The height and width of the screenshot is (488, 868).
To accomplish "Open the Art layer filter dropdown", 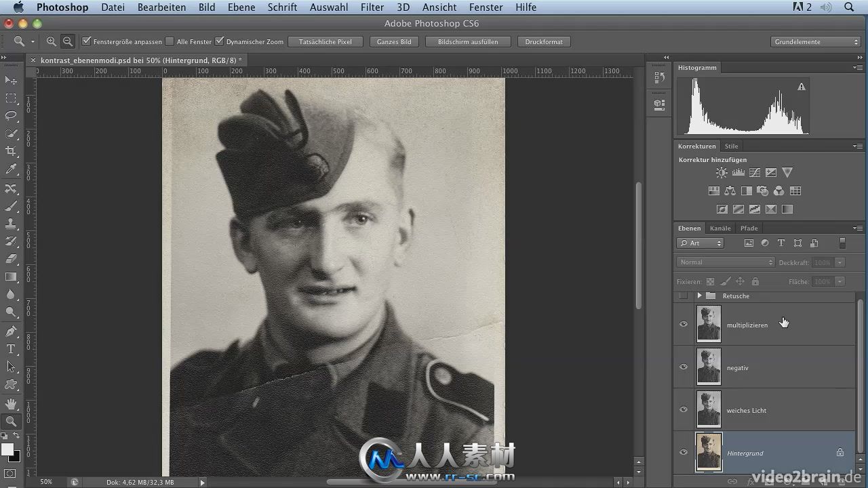I will coord(701,243).
